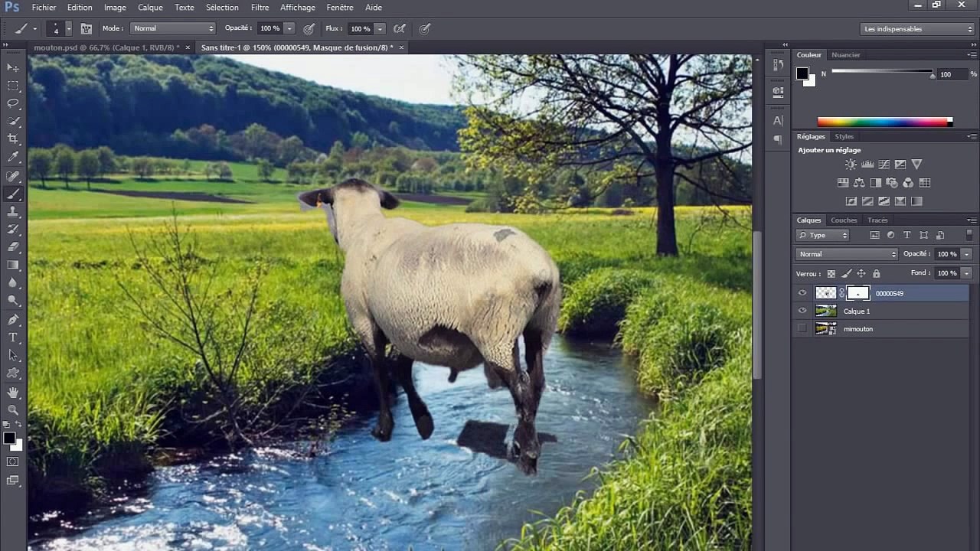This screenshot has height=551, width=980.
Task: Open the Styles panel tab
Action: coord(844,136)
